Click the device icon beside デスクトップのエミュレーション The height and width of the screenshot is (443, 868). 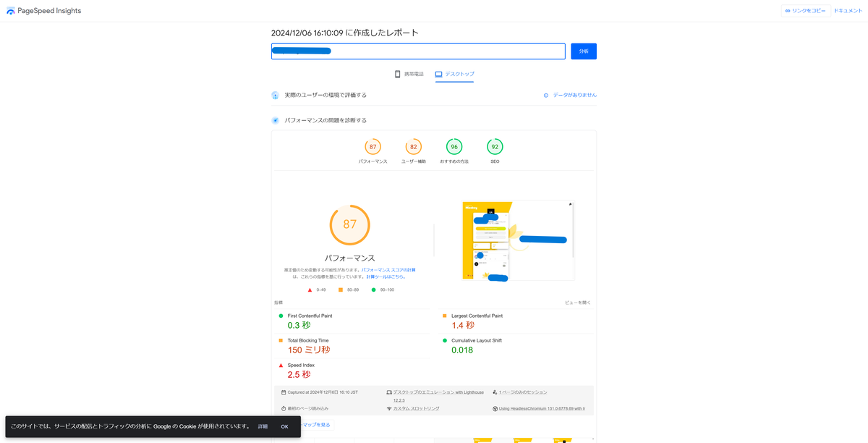pos(389,392)
